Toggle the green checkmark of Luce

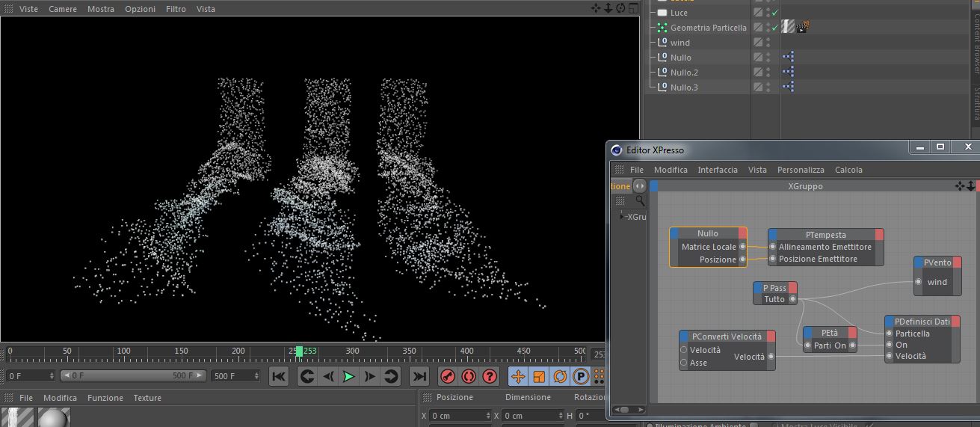775,13
